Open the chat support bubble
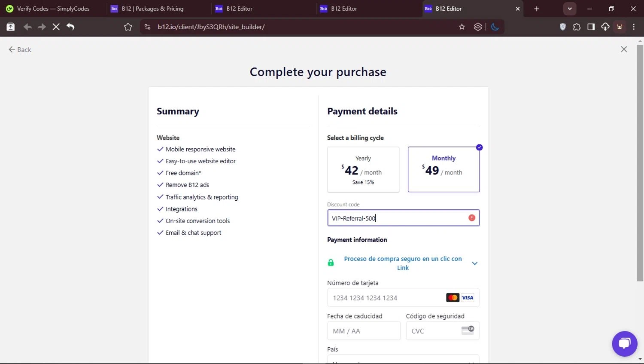The height and width of the screenshot is (364, 644). tap(625, 344)
